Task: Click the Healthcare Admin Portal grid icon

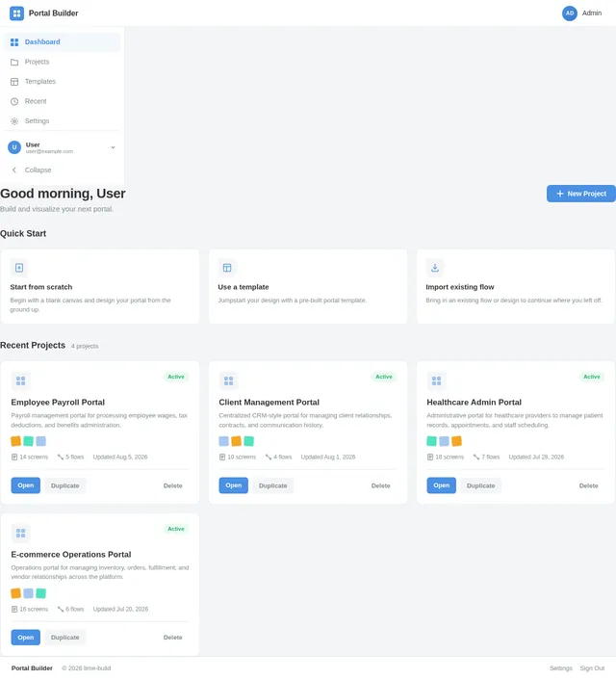Action: click(437, 380)
